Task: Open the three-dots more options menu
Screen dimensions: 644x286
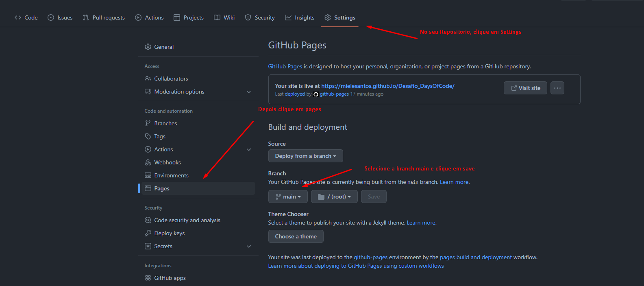Action: click(x=557, y=88)
